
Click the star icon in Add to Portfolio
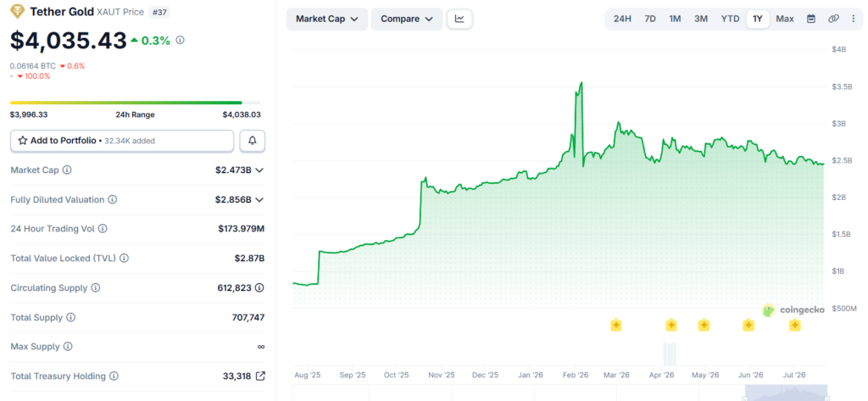tap(23, 141)
